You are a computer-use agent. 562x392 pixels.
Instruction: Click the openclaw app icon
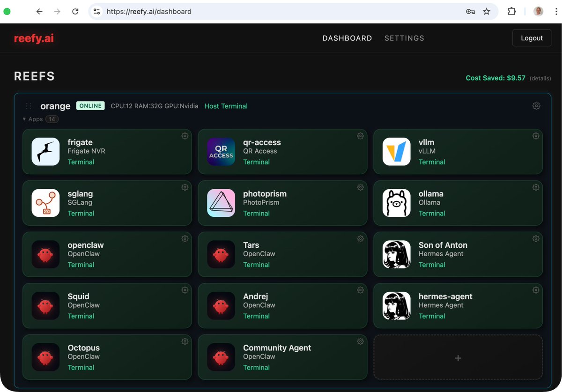(45, 254)
